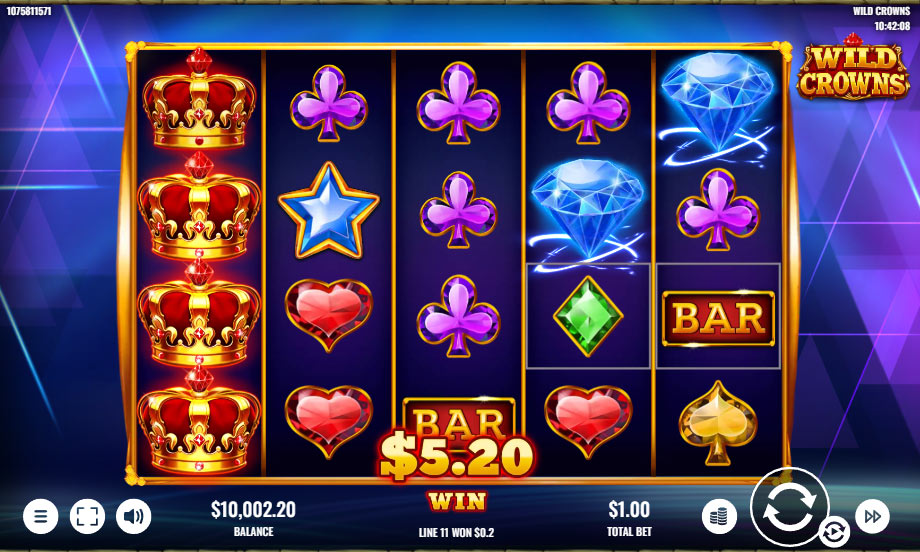Select the green diamond symbol
The width and height of the screenshot is (920, 552).
[x=588, y=316]
